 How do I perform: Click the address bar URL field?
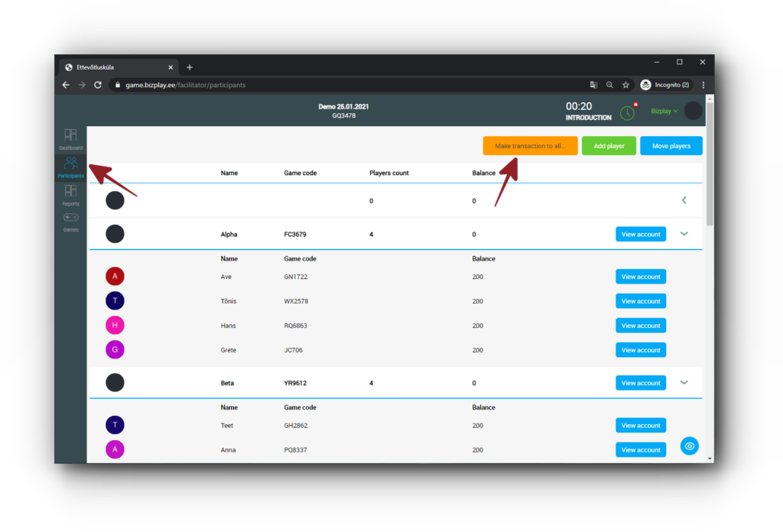click(344, 85)
